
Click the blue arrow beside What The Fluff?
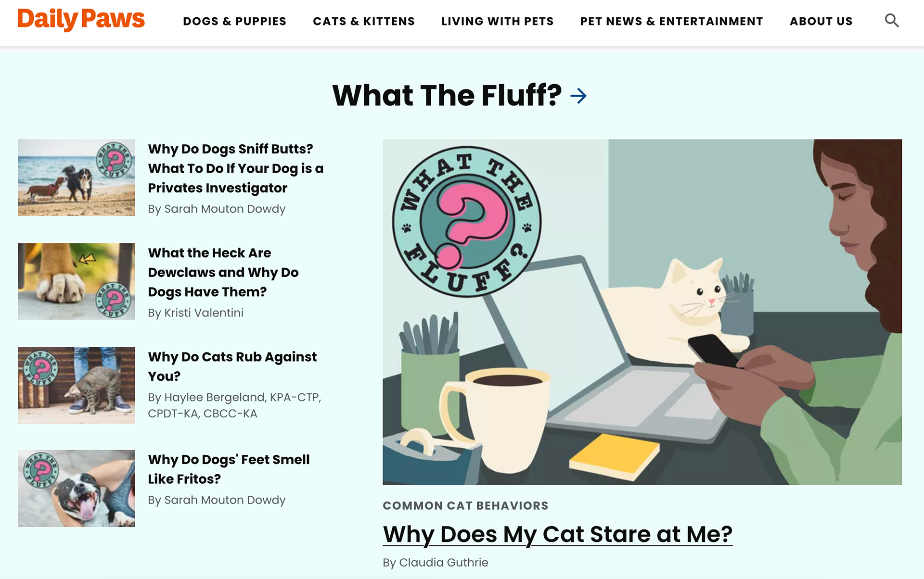(578, 96)
